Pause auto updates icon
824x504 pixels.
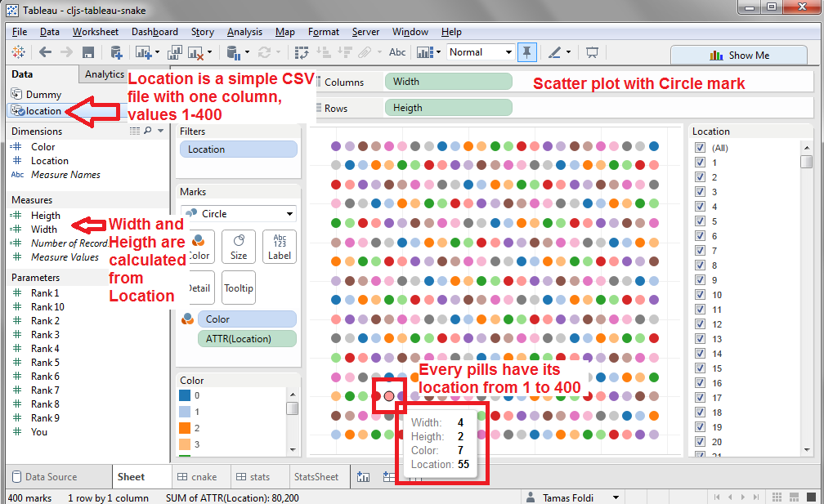pyautogui.click(x=233, y=52)
